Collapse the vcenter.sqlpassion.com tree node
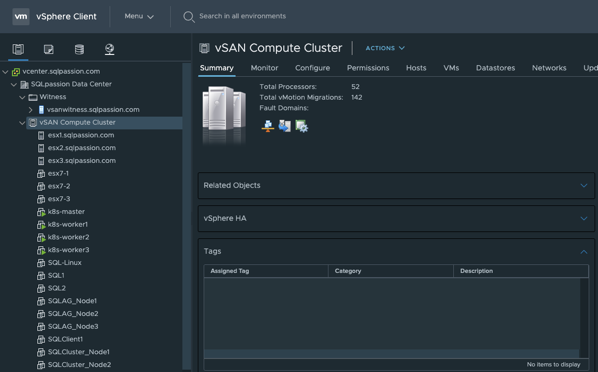 [x=5, y=72]
